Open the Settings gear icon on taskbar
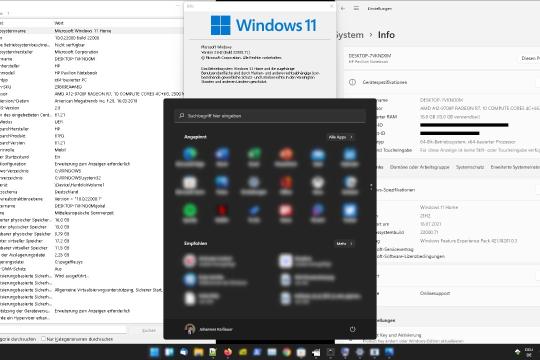Image resolution: width=540 pixels, height=360 pixels. (360, 352)
